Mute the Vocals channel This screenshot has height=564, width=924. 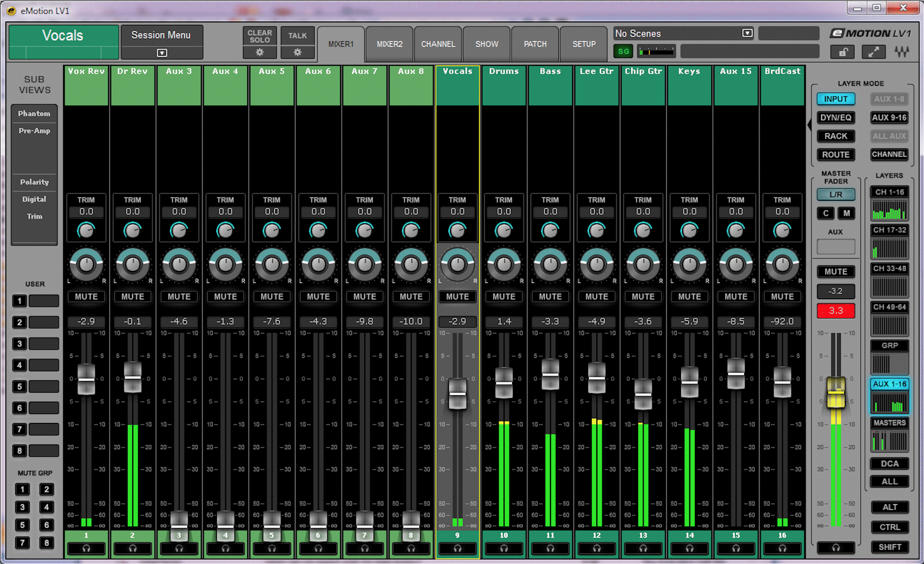point(457,297)
